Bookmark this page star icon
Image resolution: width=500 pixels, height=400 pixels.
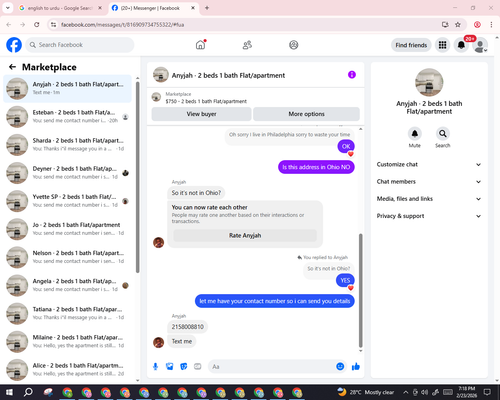[458, 25]
